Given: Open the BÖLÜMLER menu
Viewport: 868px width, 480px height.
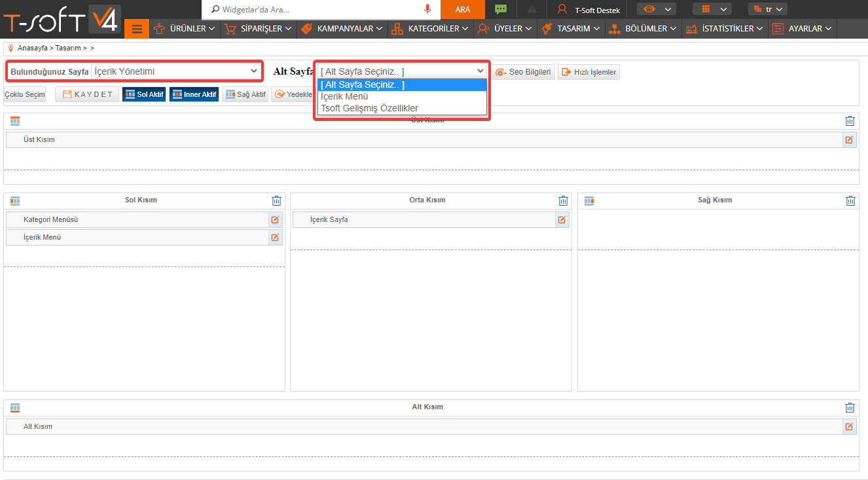Looking at the screenshot, I should click(x=643, y=29).
